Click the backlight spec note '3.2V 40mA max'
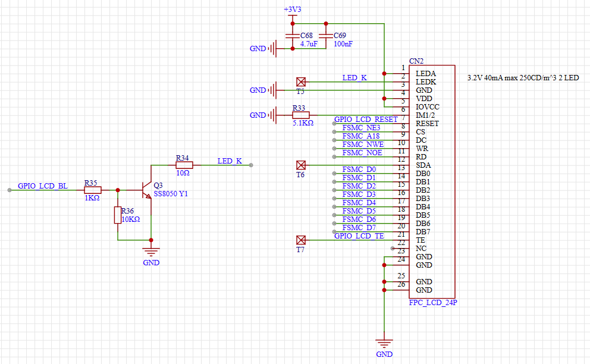Image resolution: width=590 pixels, height=364 pixels. point(523,78)
